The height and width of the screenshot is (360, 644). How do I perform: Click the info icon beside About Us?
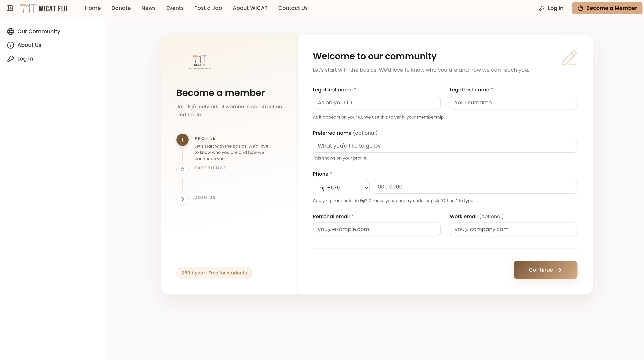pos(10,45)
